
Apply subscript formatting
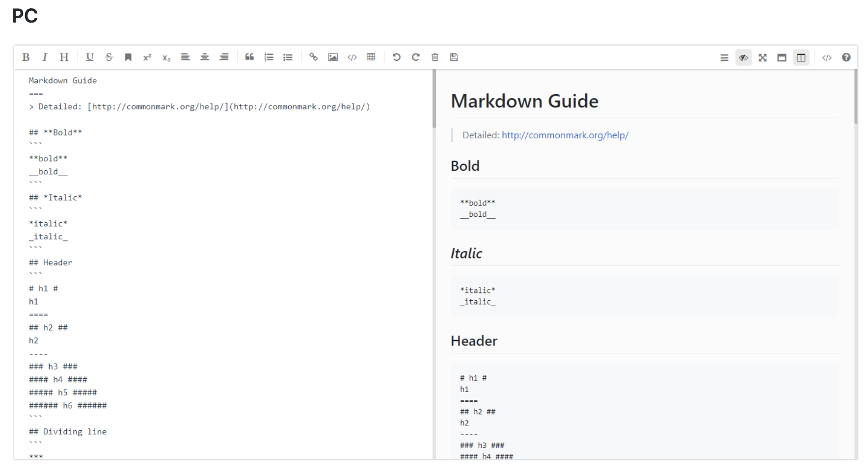(x=166, y=57)
